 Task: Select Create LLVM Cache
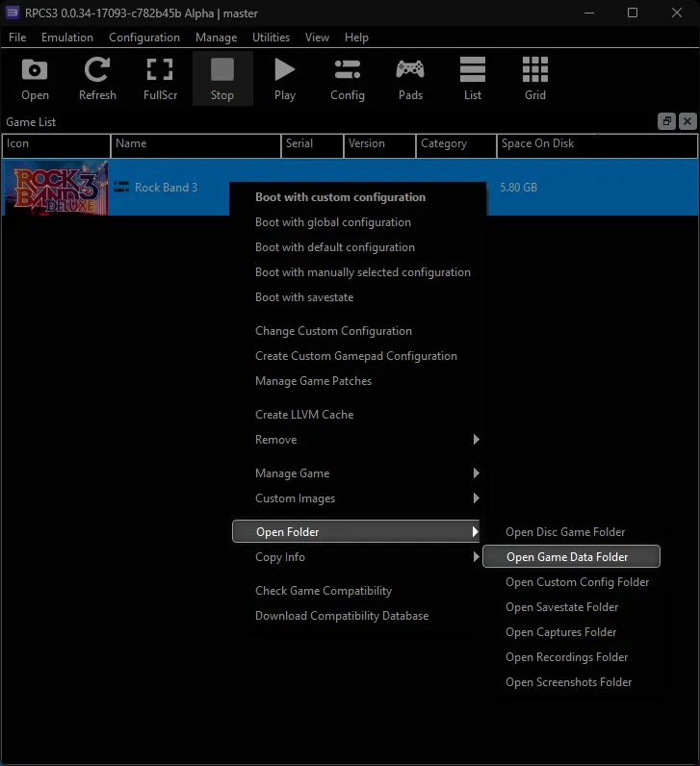[357, 414]
